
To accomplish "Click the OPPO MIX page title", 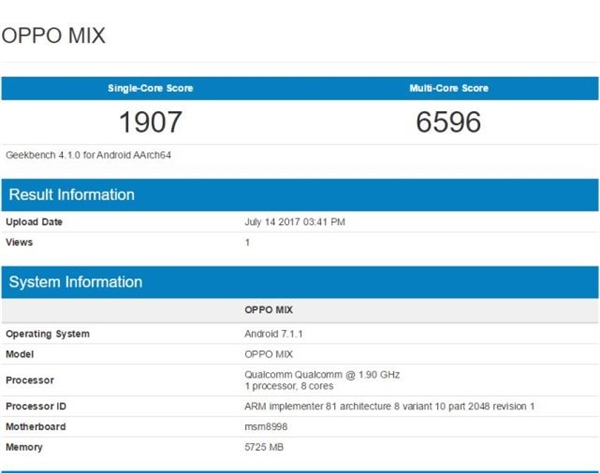I will coord(53,36).
